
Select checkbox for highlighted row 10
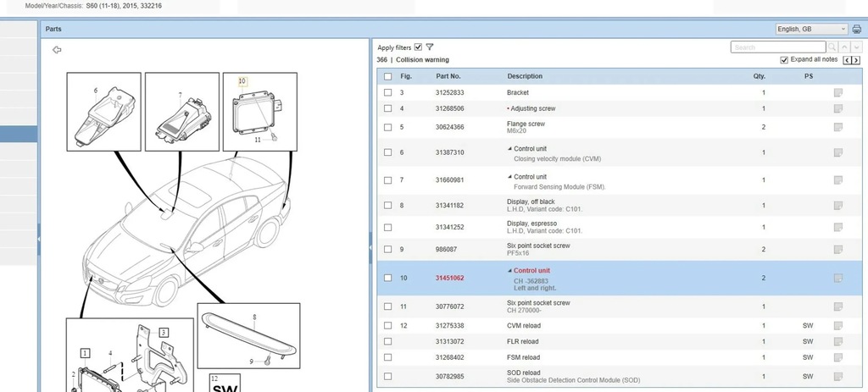[387, 278]
